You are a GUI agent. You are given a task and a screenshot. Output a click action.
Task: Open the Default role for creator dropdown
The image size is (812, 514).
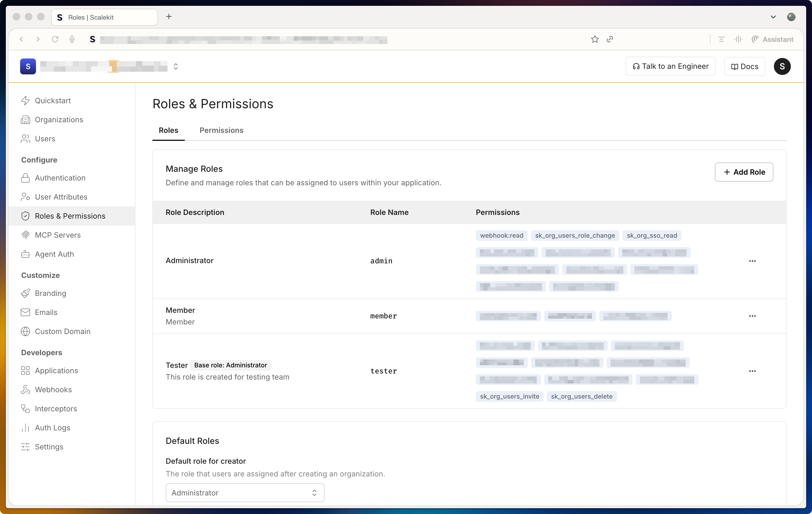point(245,492)
